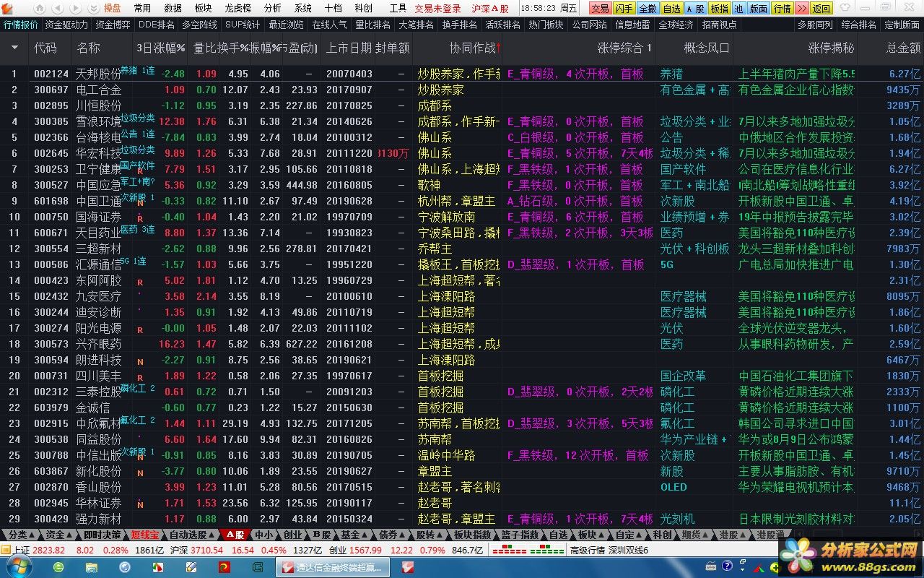924x578 pixels.
Task: Expand the 期货 bottom tab menu
Action: pyautogui.click(x=694, y=535)
